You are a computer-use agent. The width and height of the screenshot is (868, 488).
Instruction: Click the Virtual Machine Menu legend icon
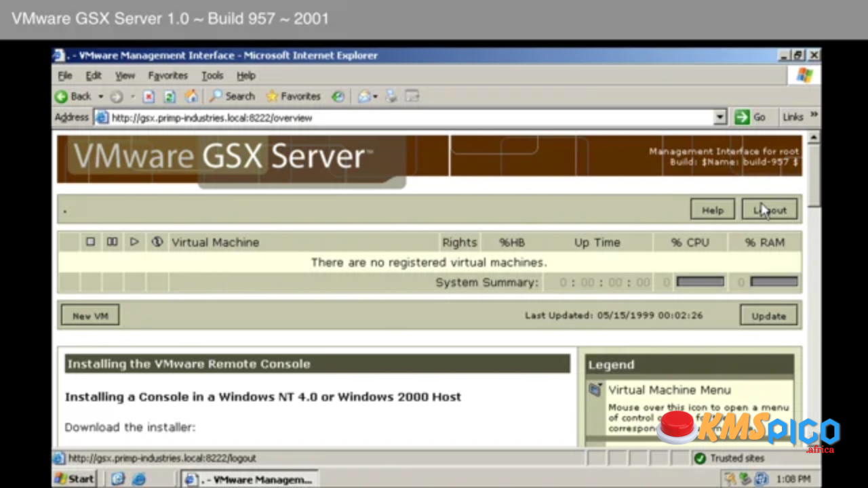coord(595,390)
